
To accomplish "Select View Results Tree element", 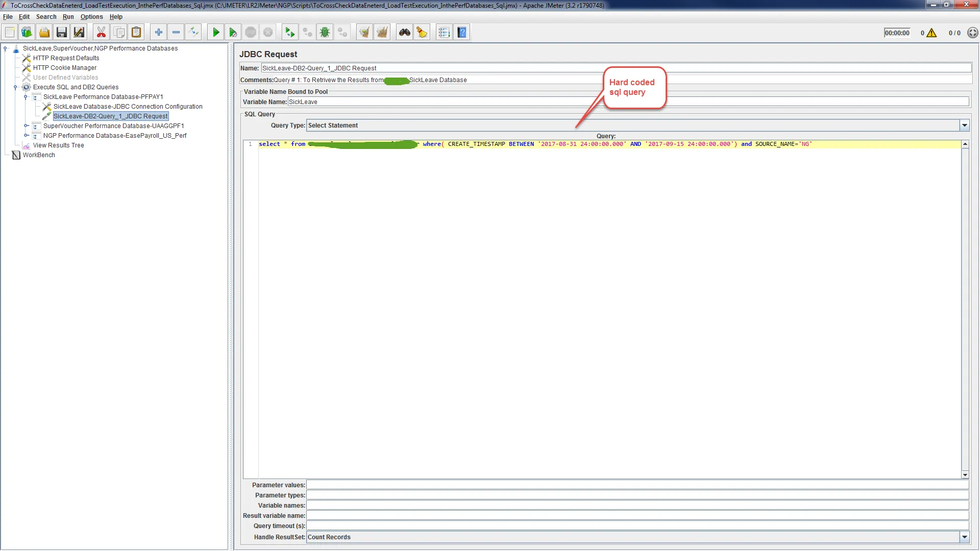I will [58, 145].
